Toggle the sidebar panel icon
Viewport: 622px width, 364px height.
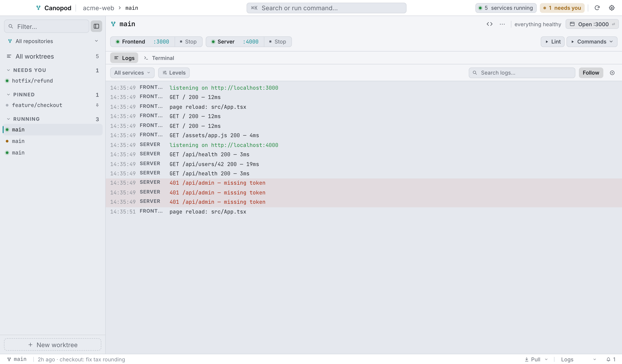click(x=96, y=26)
